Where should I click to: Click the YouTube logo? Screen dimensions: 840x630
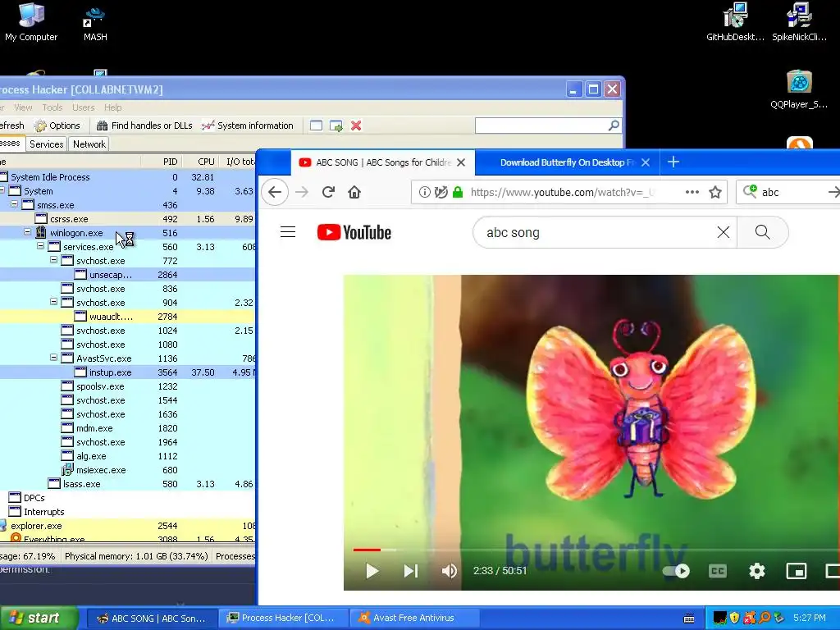(x=354, y=232)
